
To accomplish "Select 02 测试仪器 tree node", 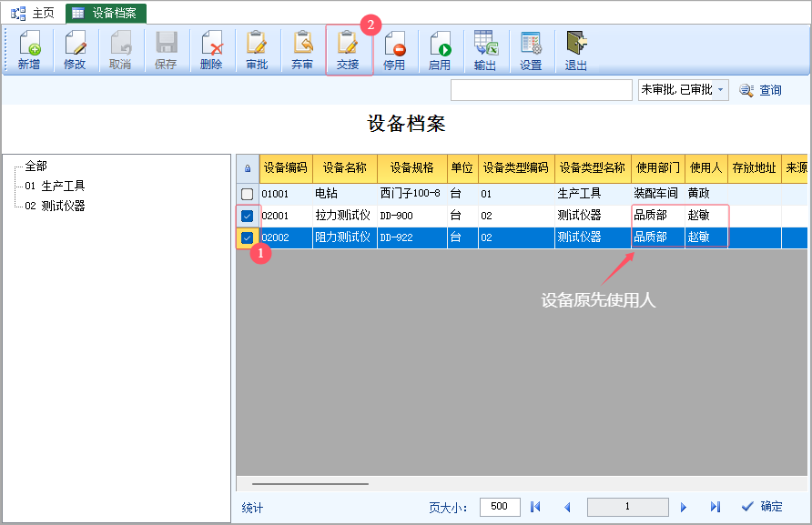I will tap(55, 206).
